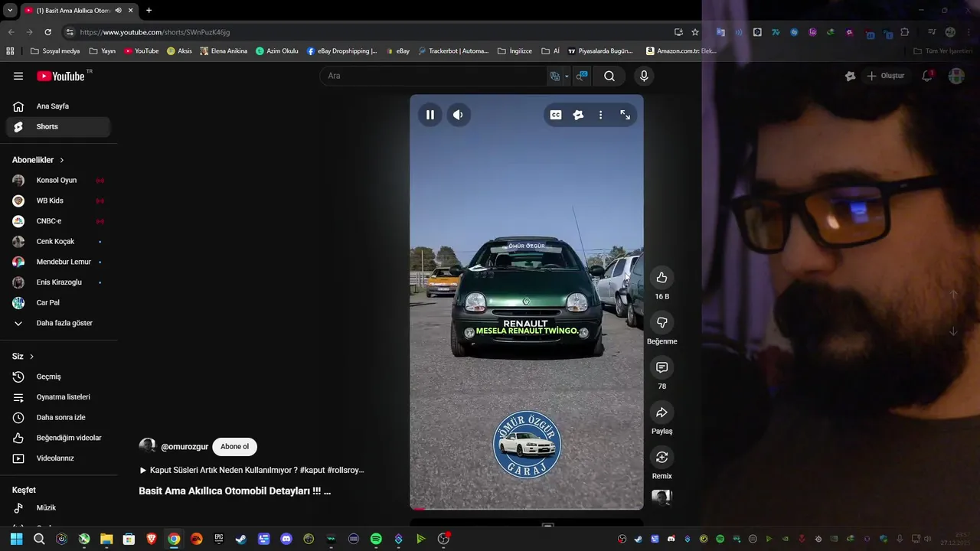
Task: Open the Windows Start menu
Action: pyautogui.click(x=16, y=539)
